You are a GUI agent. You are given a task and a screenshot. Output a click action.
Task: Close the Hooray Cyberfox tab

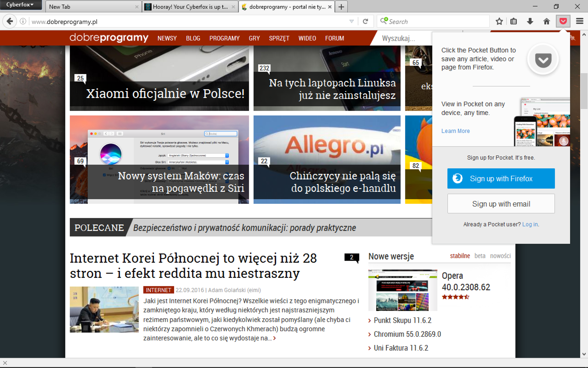point(233,7)
